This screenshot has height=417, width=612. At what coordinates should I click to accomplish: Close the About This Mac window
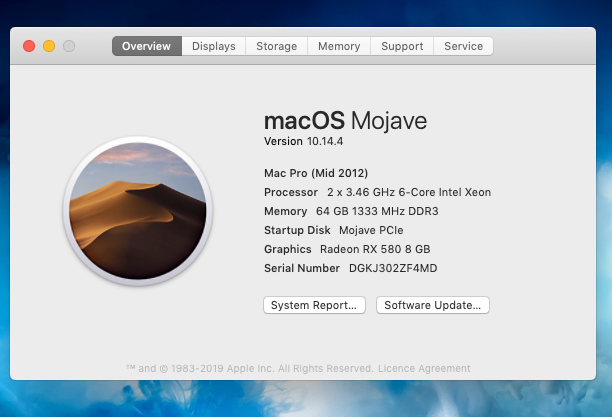29,46
